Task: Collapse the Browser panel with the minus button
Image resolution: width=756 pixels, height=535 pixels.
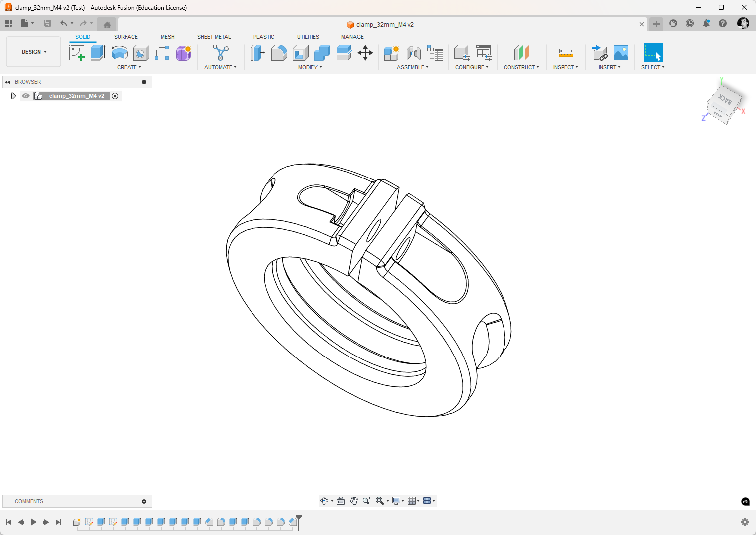Action: 144,82
